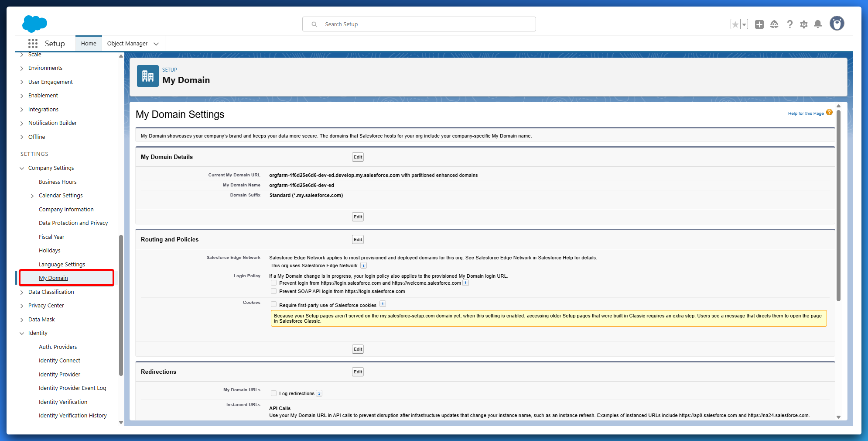Expand the Enablement tree node

click(22, 96)
